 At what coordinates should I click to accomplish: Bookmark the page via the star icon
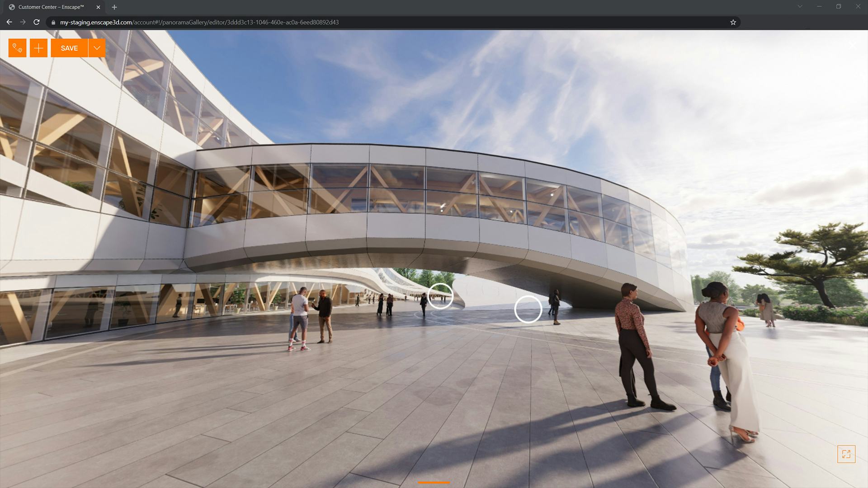pyautogui.click(x=733, y=22)
